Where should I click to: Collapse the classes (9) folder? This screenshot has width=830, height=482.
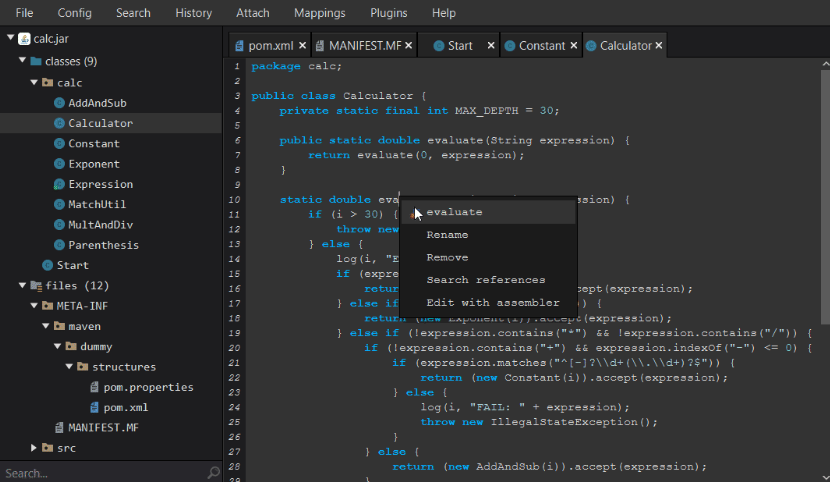(22, 62)
